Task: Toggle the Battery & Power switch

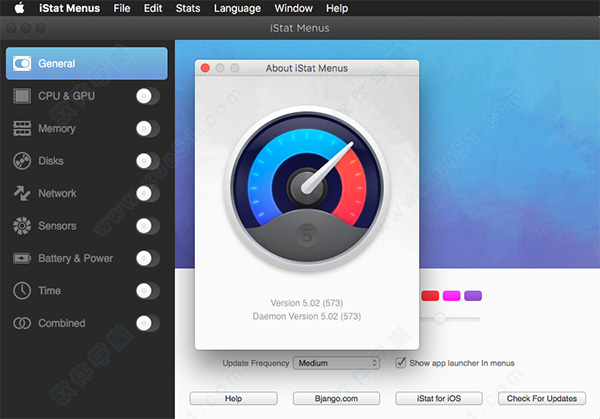Action: pyautogui.click(x=148, y=259)
